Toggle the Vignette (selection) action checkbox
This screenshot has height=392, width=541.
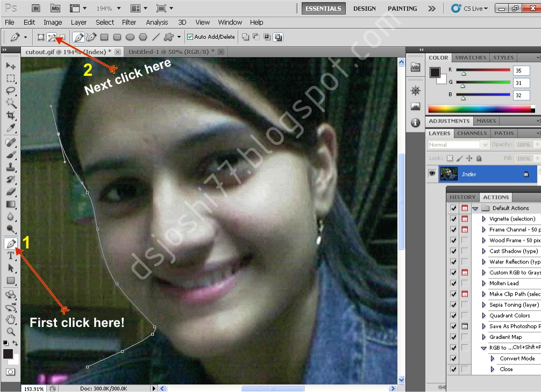pyautogui.click(x=453, y=219)
